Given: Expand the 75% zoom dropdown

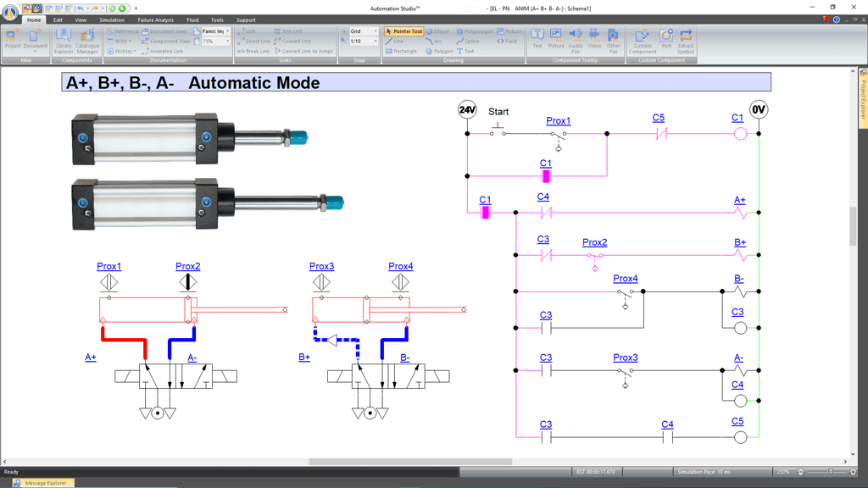Looking at the screenshot, I should point(227,42).
